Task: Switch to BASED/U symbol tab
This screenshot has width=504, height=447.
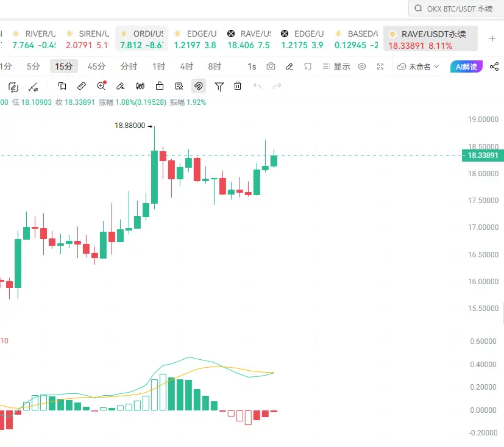Action: (x=356, y=39)
